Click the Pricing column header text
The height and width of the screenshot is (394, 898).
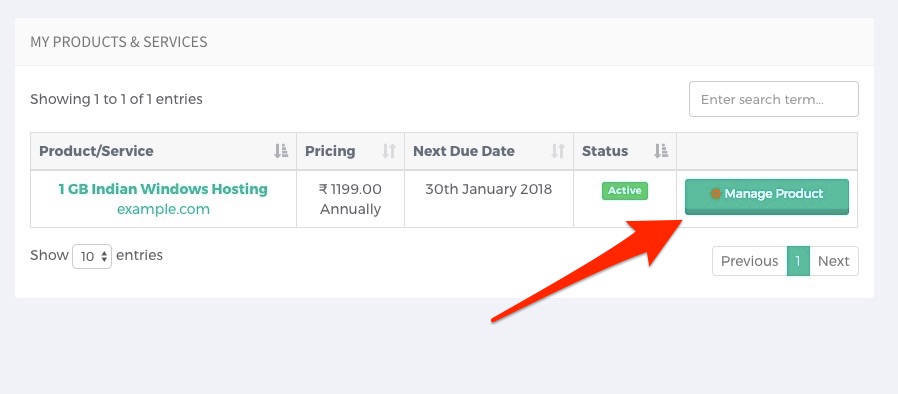330,151
